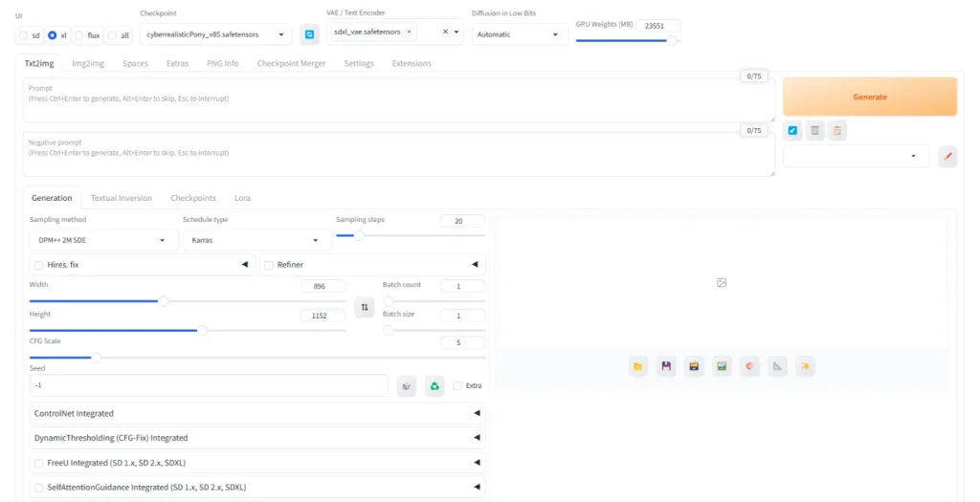980x502 pixels.
Task: Click into the Negative prompt text box
Action: coord(397,155)
